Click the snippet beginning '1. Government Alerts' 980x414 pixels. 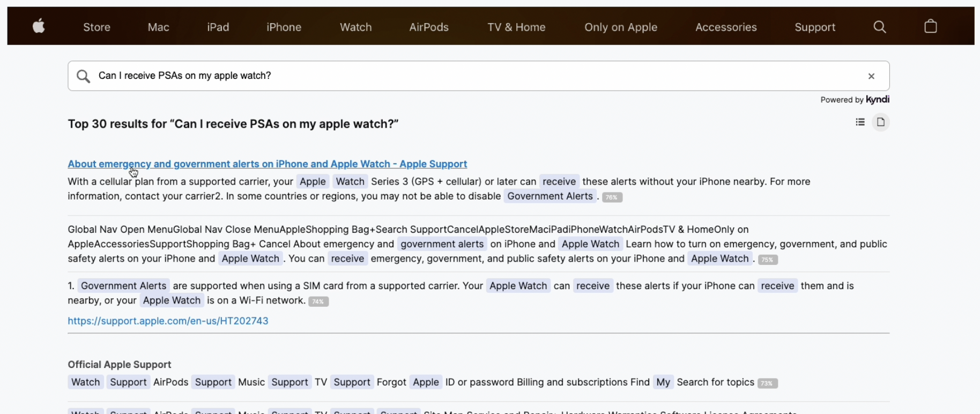[x=461, y=293]
